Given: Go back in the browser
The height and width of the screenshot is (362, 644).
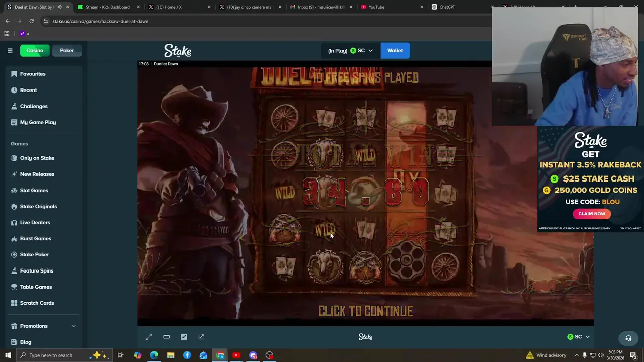Looking at the screenshot, I should (x=7, y=21).
